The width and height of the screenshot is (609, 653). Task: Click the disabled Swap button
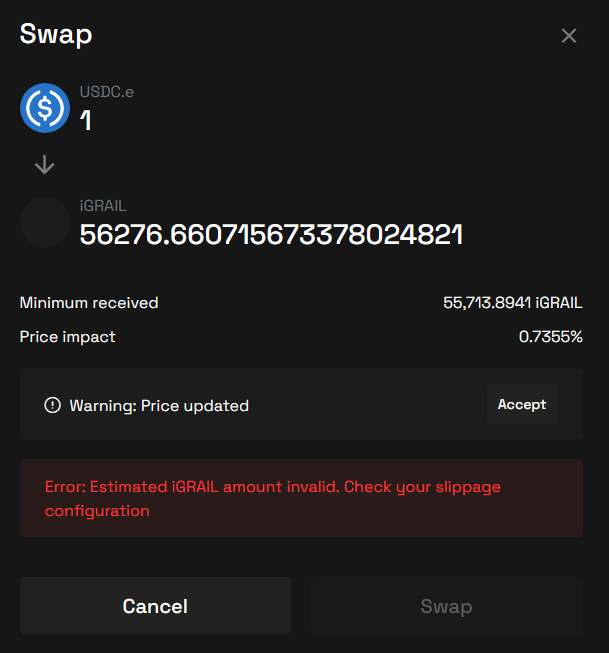point(446,606)
